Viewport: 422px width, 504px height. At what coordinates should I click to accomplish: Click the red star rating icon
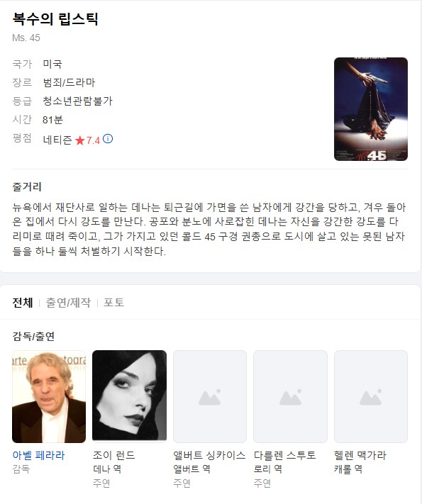[79, 140]
